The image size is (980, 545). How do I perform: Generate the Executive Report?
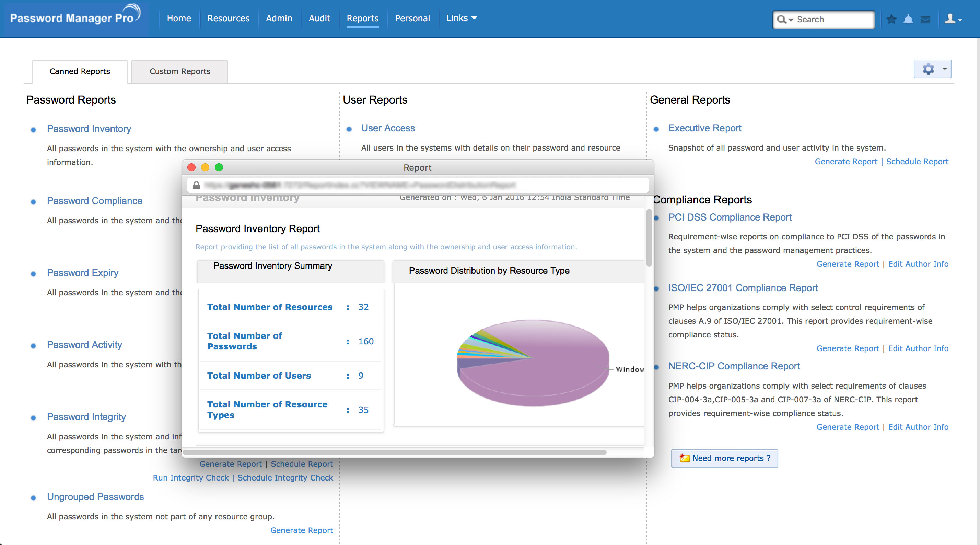[846, 161]
